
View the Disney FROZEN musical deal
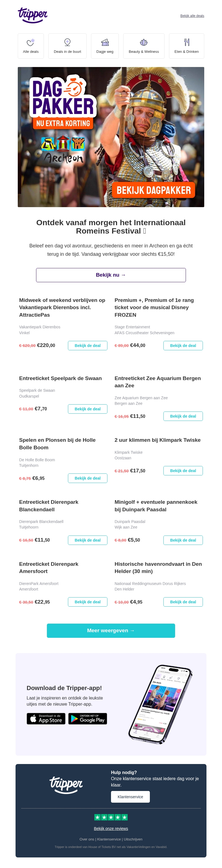[x=183, y=345]
